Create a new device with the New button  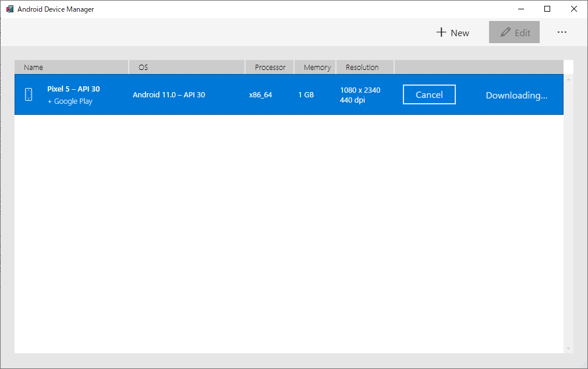[x=452, y=33]
